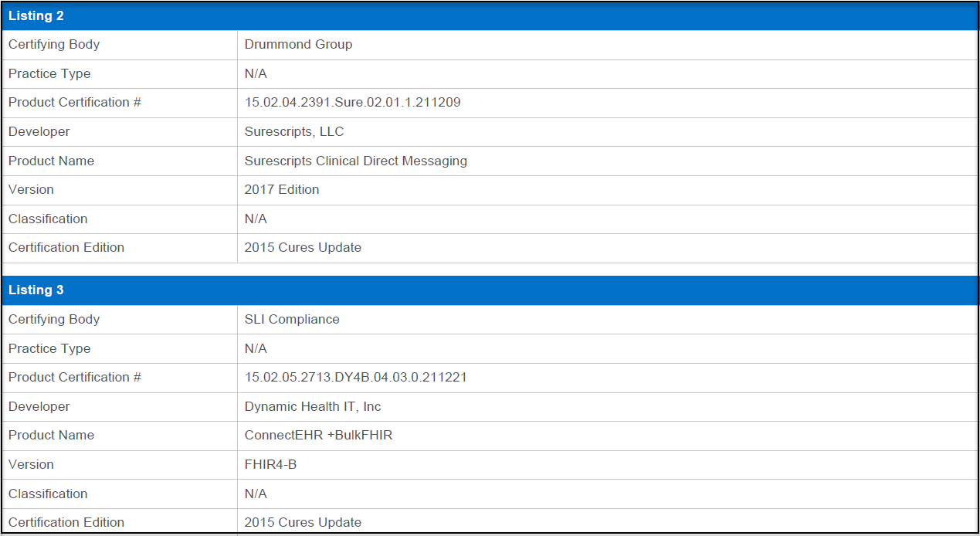Open product Surescripts Clinical Direct Messaging
This screenshot has height=536, width=980.
coord(355,161)
